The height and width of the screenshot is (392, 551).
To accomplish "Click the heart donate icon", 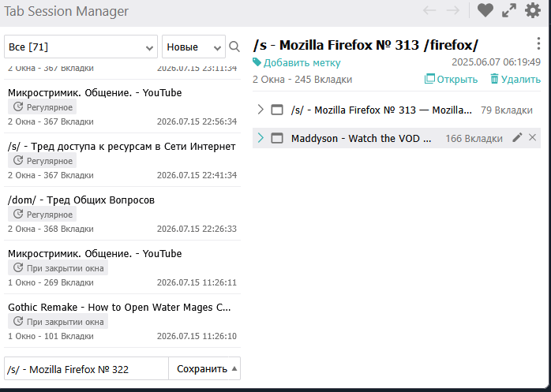I will (x=485, y=10).
